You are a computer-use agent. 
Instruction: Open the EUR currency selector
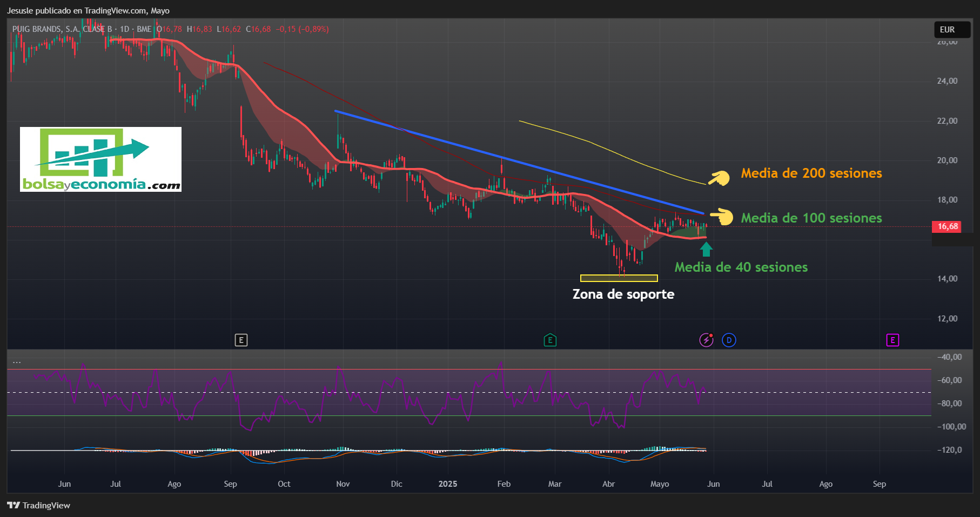coord(947,30)
